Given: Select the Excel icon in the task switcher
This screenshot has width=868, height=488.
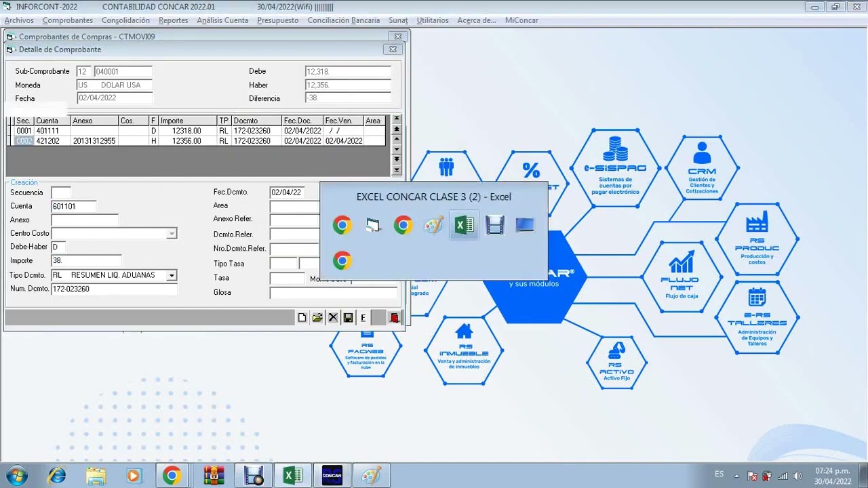Looking at the screenshot, I should click(x=464, y=226).
